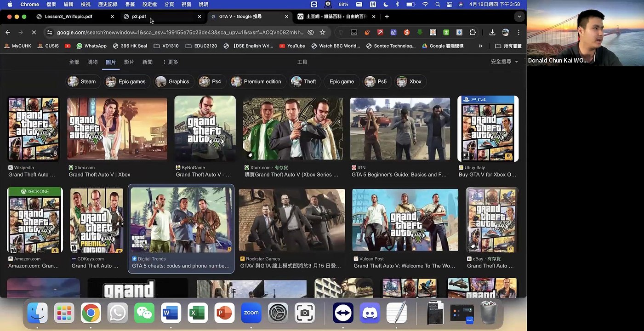The image size is (644, 331).
Task: Open WeChat from the Dock
Action: click(x=144, y=313)
